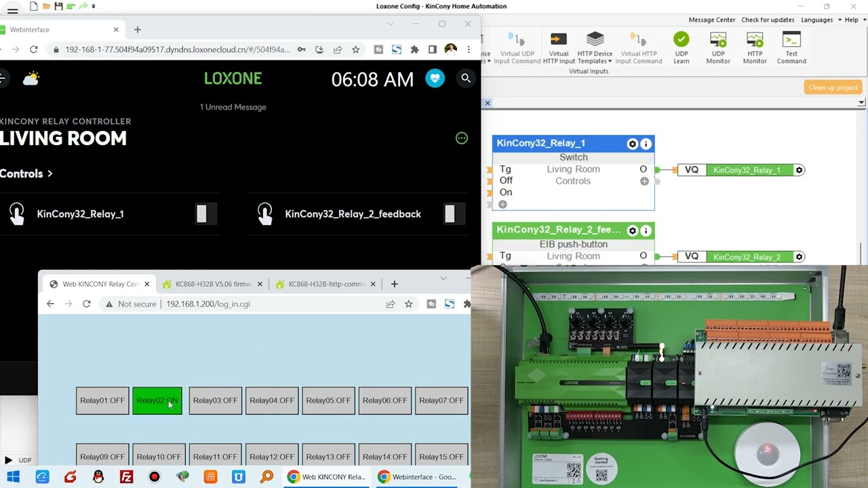Screen dimensions: 868x488
Task: Toggle Relay06:OFF button
Action: (x=385, y=401)
